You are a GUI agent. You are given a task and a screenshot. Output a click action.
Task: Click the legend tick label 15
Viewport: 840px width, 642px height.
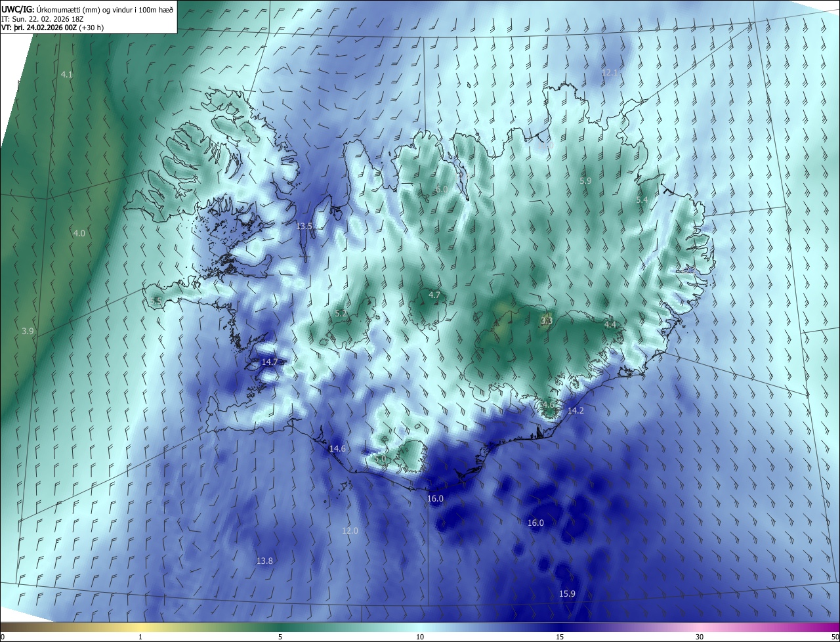(x=560, y=637)
